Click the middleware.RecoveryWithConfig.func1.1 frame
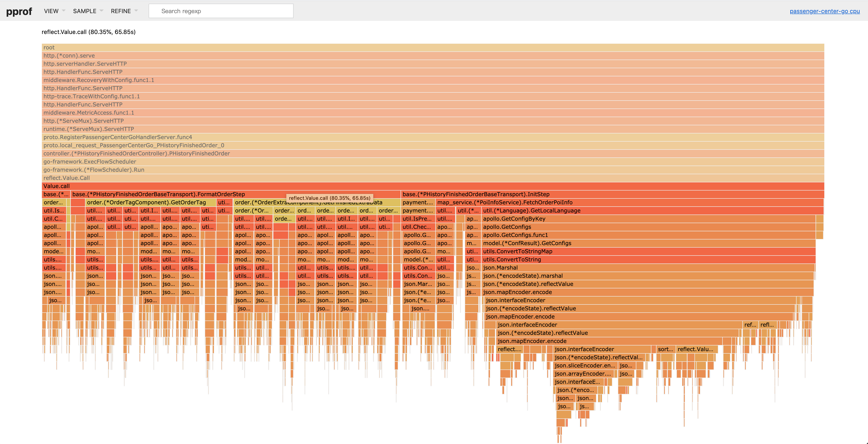 pyautogui.click(x=433, y=80)
